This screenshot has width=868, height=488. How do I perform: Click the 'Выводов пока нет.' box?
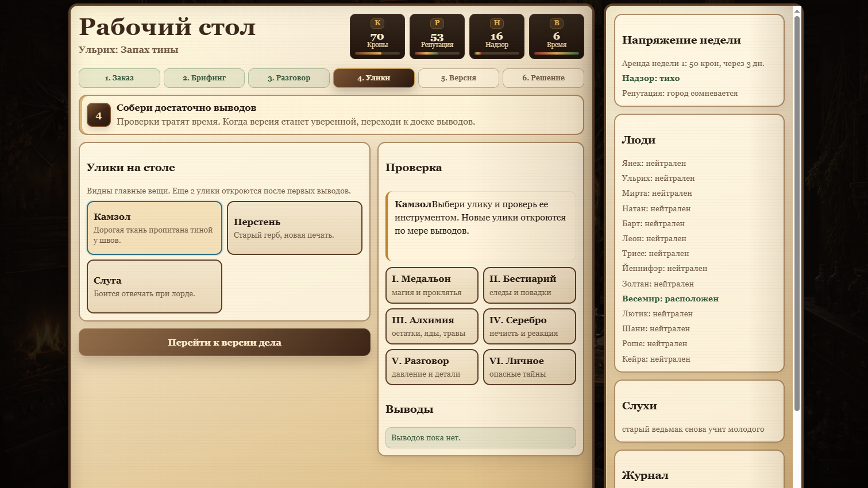[x=481, y=437]
